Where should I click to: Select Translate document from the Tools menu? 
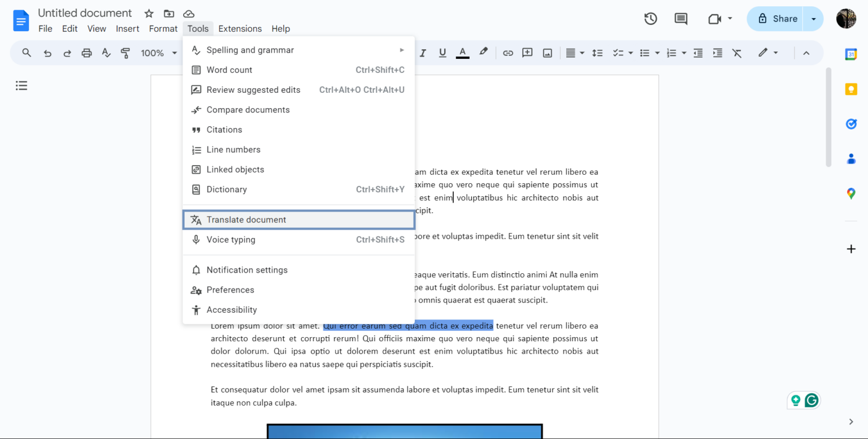pyautogui.click(x=246, y=219)
